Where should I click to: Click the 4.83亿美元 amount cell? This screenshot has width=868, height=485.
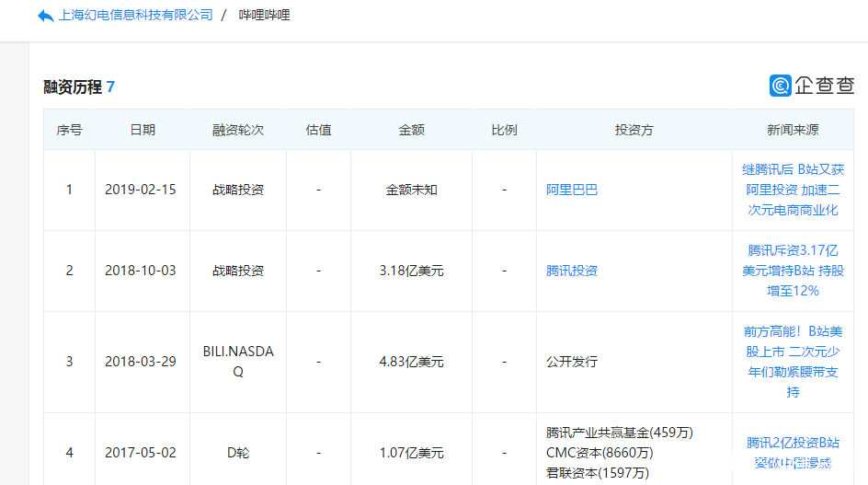[x=411, y=362]
